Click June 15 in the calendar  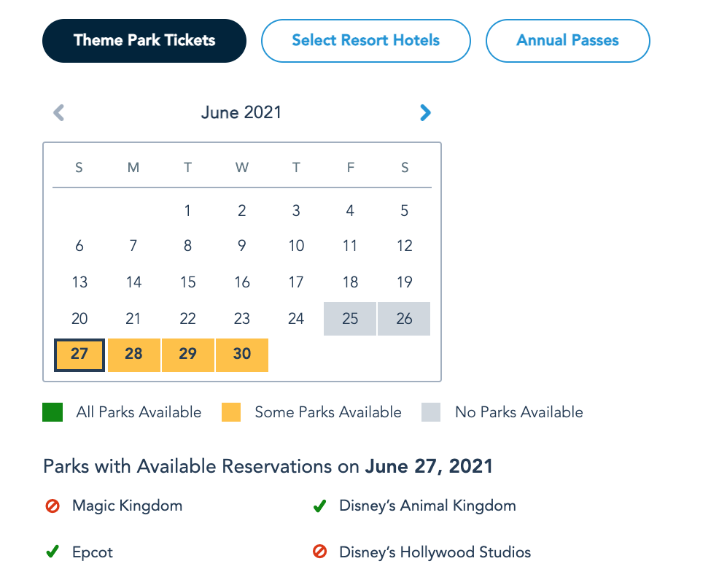click(x=187, y=282)
